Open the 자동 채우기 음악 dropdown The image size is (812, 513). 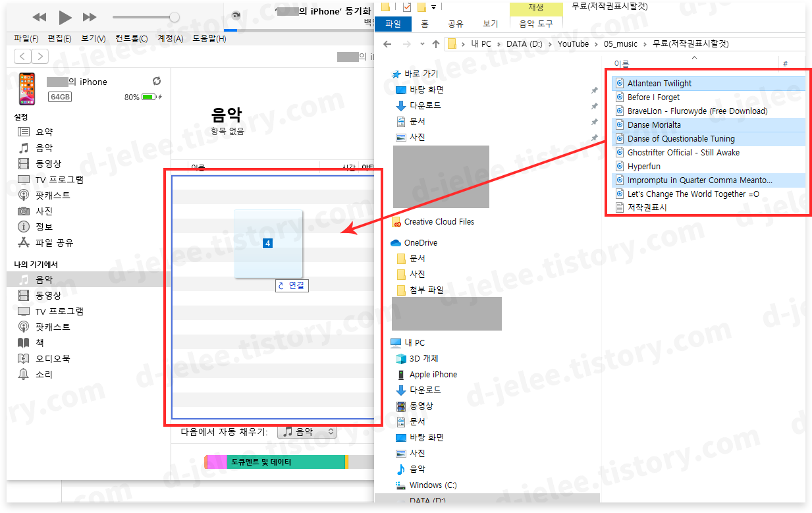307,432
